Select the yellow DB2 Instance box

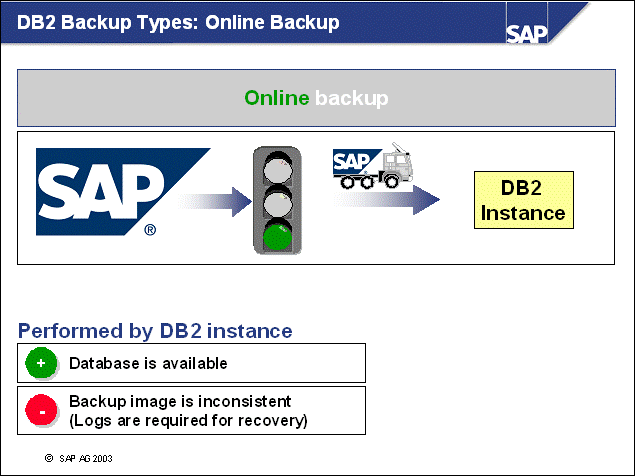pyautogui.click(x=523, y=200)
